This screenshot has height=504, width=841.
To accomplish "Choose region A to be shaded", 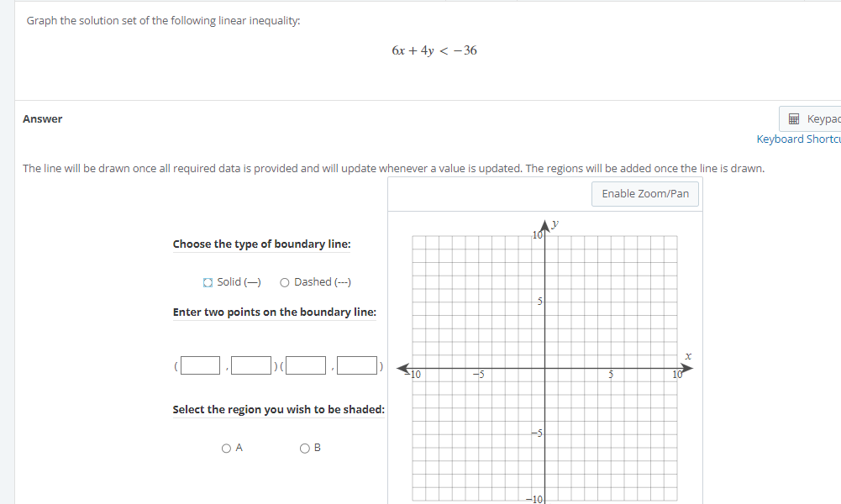I will (x=226, y=449).
